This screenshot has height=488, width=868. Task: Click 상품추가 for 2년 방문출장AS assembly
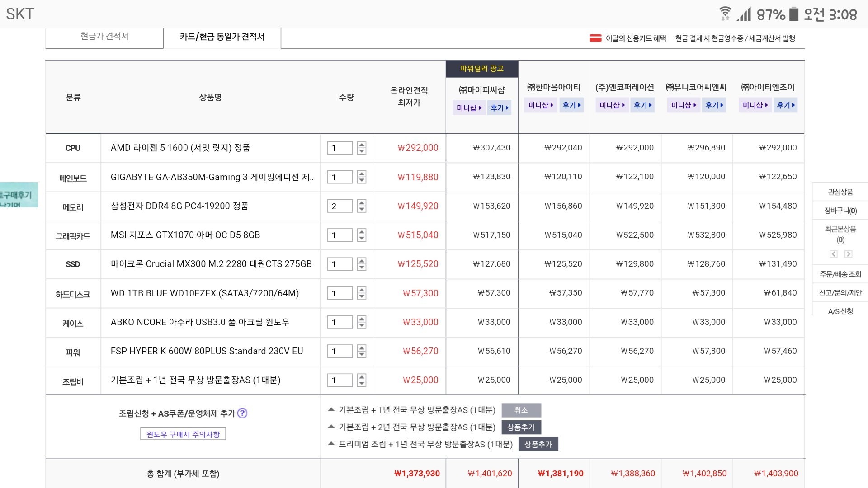[x=521, y=427]
